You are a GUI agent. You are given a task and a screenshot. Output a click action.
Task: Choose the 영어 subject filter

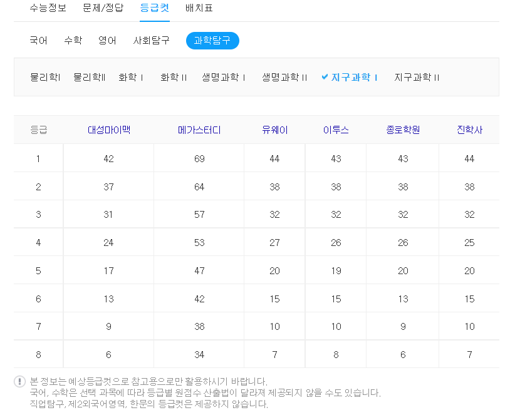107,40
